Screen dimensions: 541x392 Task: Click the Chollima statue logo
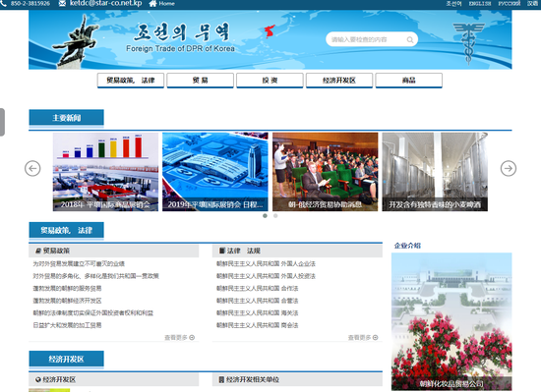tap(77, 41)
